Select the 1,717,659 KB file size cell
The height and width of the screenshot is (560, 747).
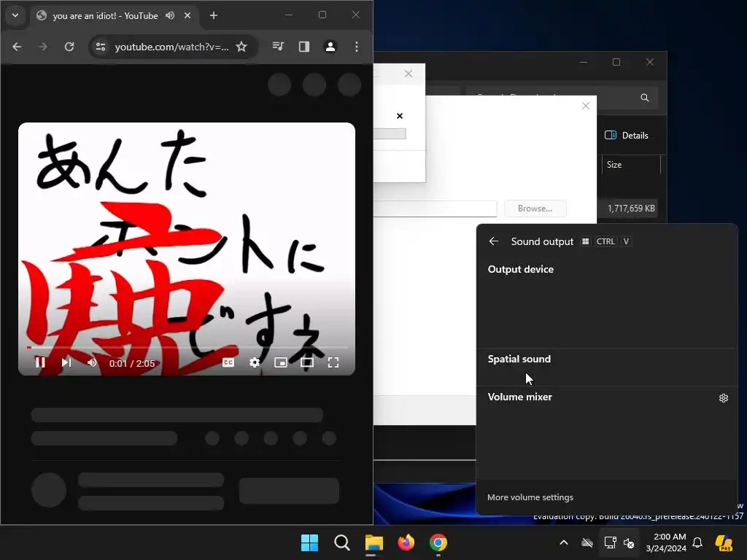(631, 209)
